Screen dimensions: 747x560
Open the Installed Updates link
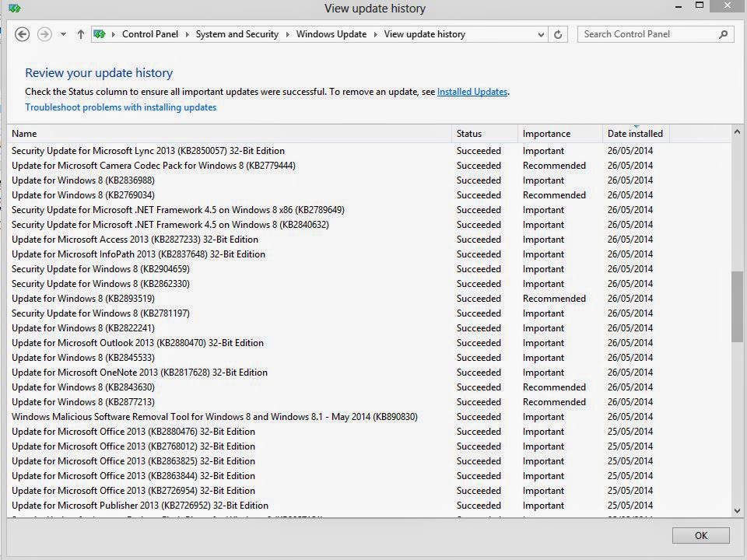[x=472, y=92]
